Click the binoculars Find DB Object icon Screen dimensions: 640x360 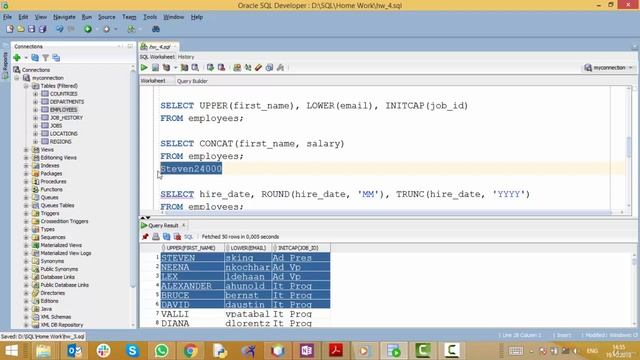[x=156, y=29]
